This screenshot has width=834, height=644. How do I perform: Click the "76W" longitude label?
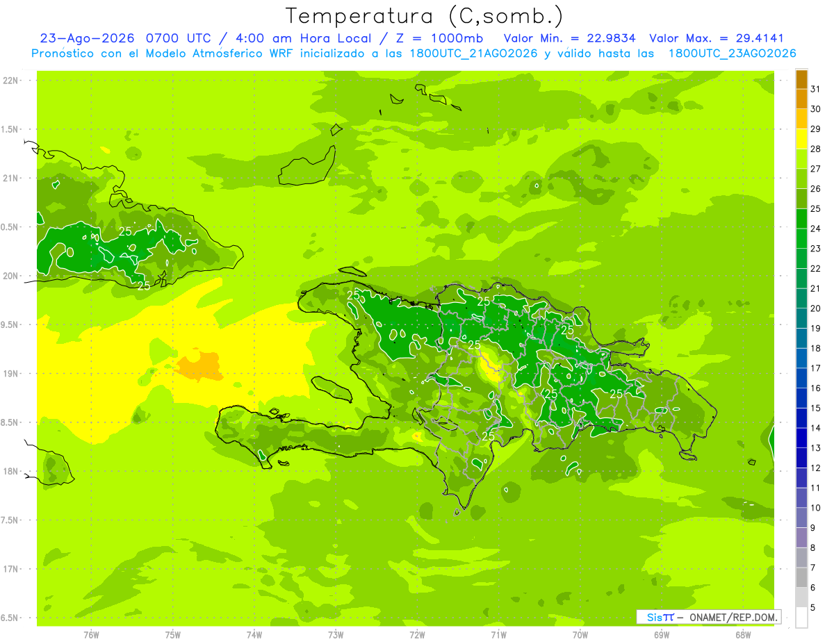tap(91, 634)
